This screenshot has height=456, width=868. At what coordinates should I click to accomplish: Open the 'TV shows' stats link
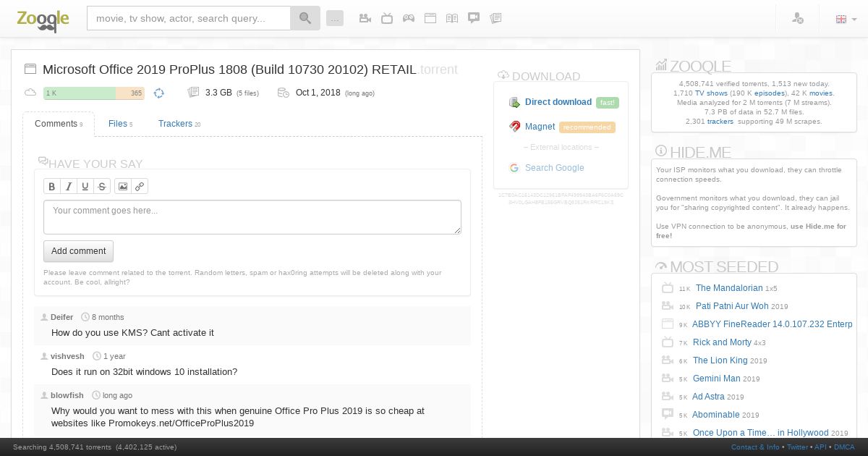click(x=712, y=93)
